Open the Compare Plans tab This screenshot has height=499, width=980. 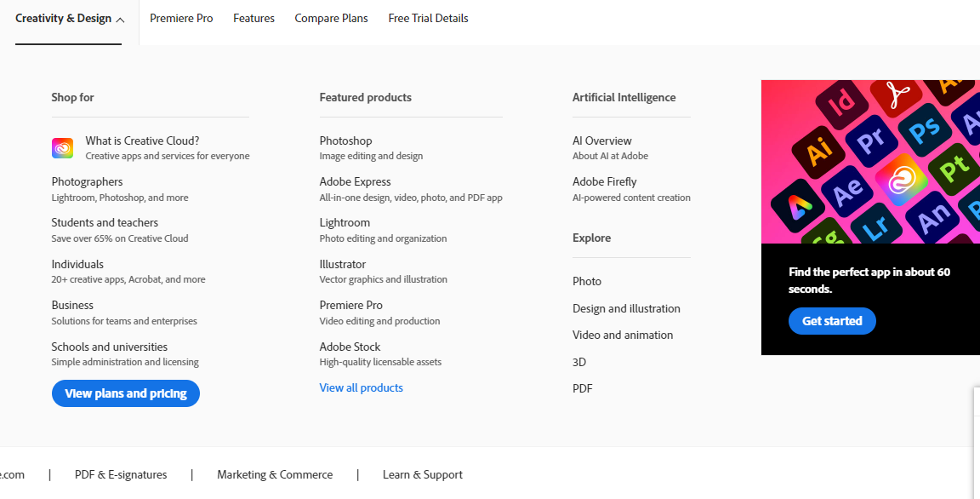click(x=331, y=18)
